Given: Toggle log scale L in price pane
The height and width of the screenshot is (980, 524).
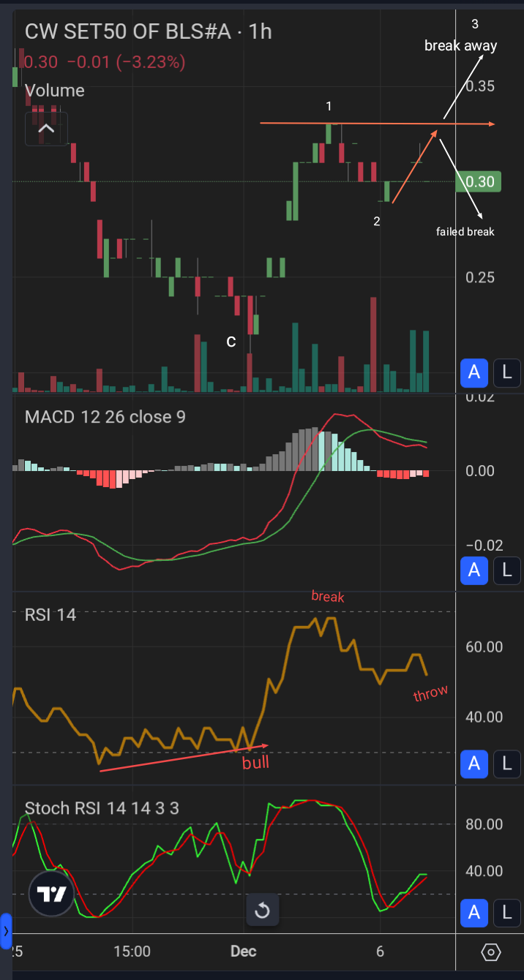Looking at the screenshot, I should [x=506, y=373].
